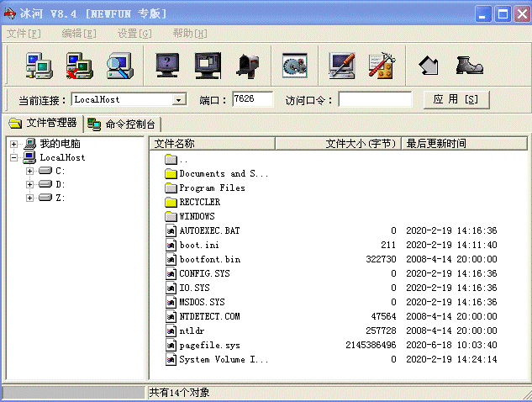Click the ntldr file icon
This screenshot has width=532, height=402.
click(x=171, y=331)
